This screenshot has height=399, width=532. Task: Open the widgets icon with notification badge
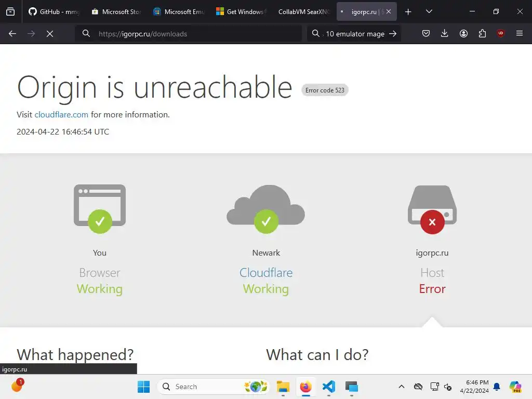(x=17, y=386)
